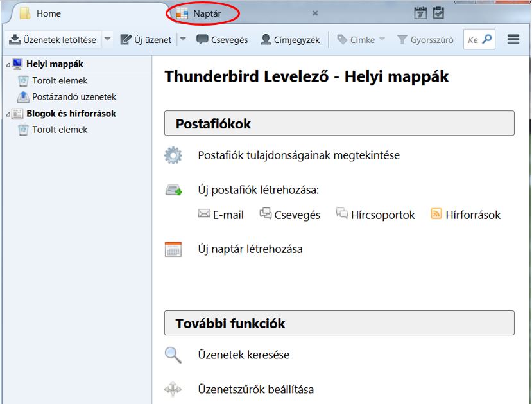
Task: Click the Új naptár létrehozása calendar icon
Action: point(173,249)
